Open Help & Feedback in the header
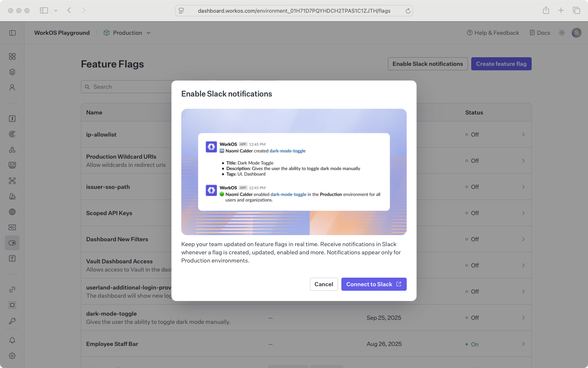The image size is (588, 368). (493, 33)
